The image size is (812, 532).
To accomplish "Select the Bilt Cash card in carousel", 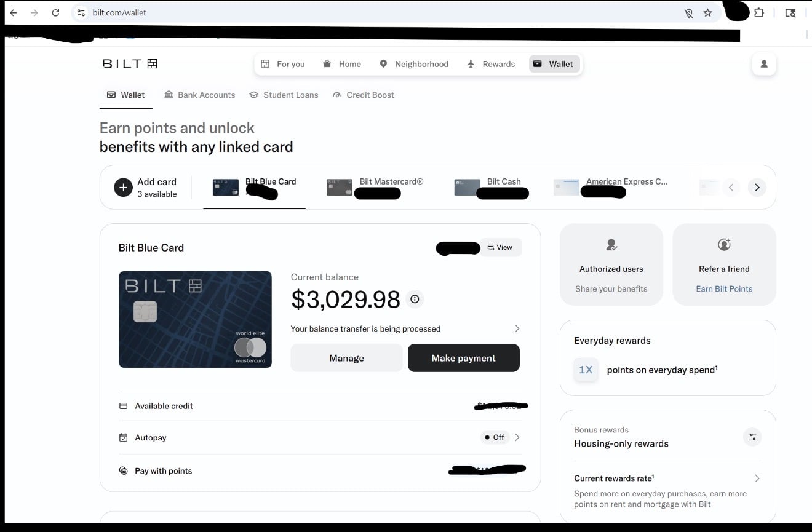I will pos(491,187).
